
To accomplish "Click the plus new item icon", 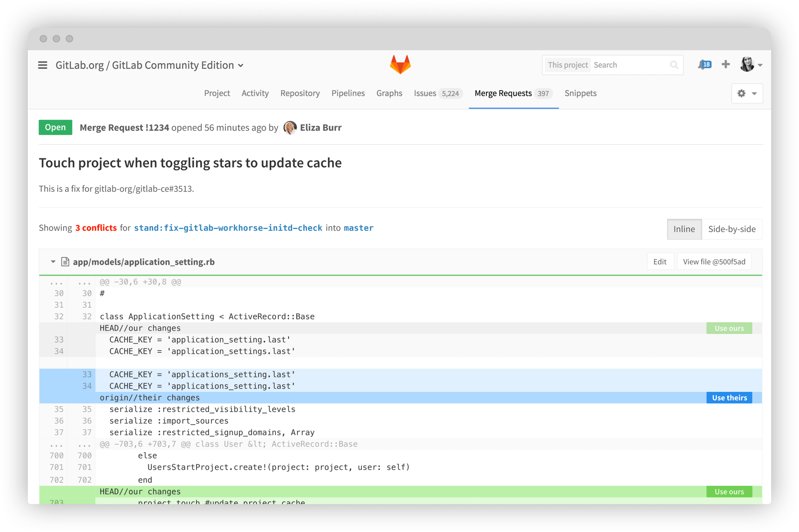I will [726, 65].
